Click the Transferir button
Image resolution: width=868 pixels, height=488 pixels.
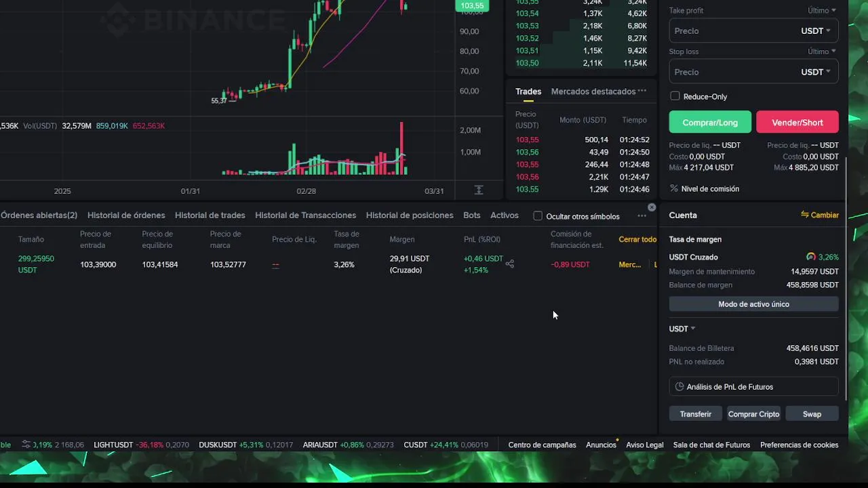696,414
